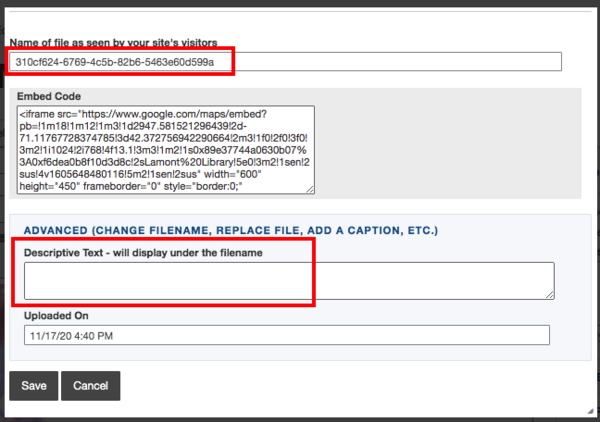Viewport: 600px width, 422px height.
Task: Click the 11/17/20 4:40 PM timestamp text
Action: point(71,335)
